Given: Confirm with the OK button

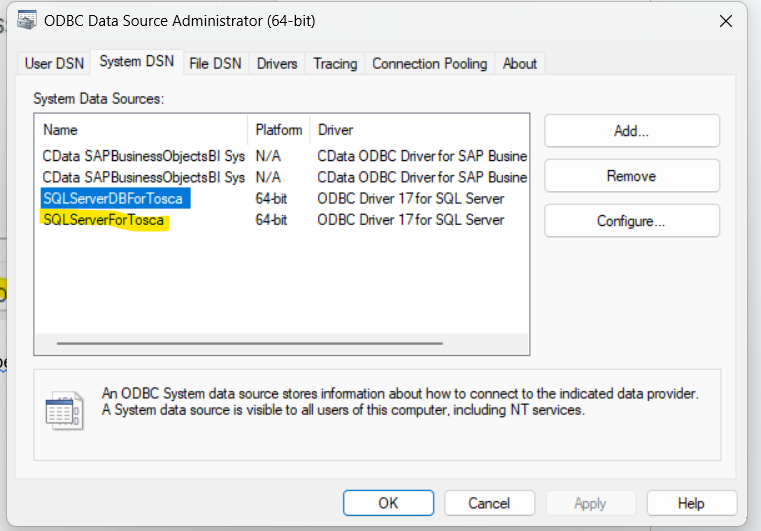Looking at the screenshot, I should pos(388,503).
